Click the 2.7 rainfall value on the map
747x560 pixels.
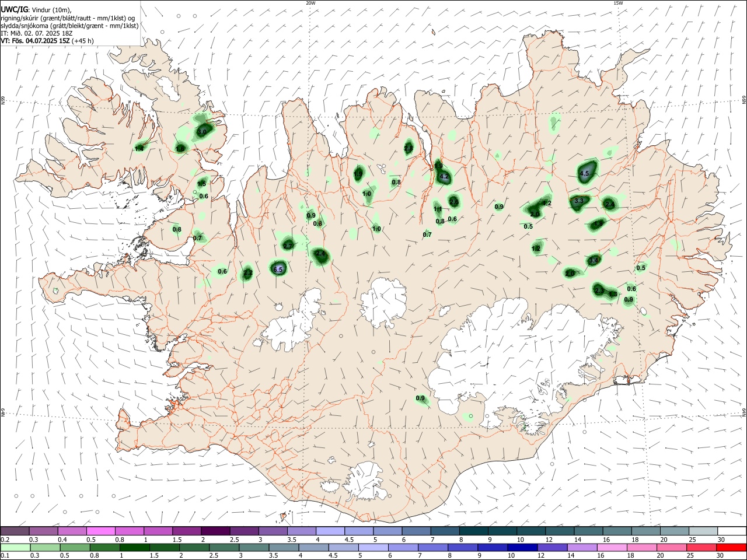pos(288,246)
